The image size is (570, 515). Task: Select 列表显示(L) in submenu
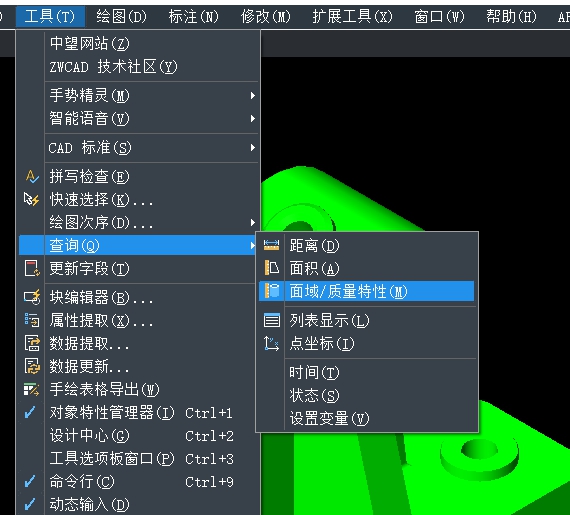tap(367, 320)
